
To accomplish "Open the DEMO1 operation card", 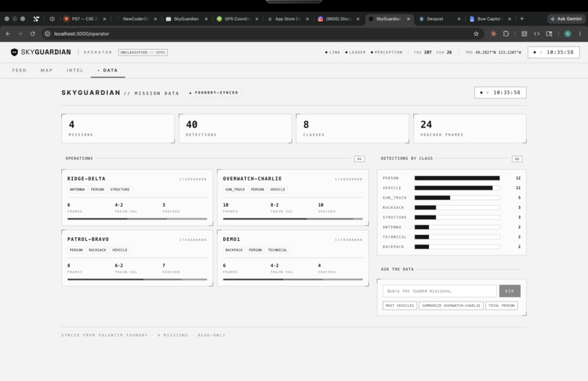I will (x=293, y=258).
